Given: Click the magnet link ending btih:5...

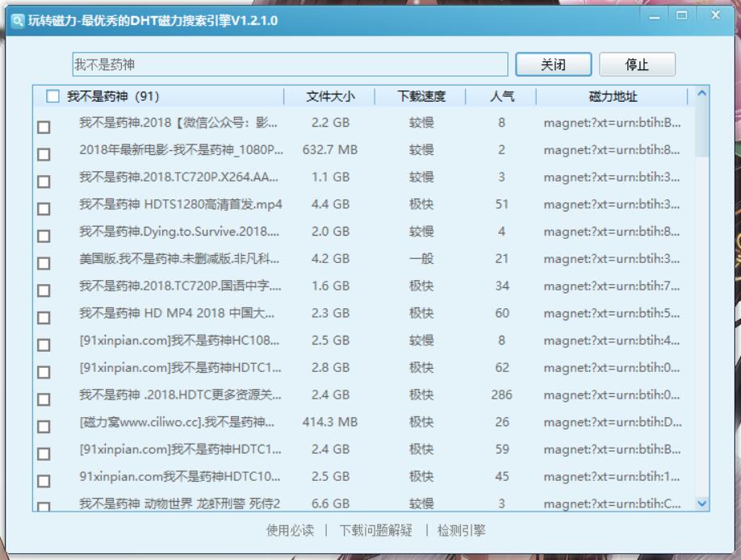Looking at the screenshot, I should click(x=612, y=313).
